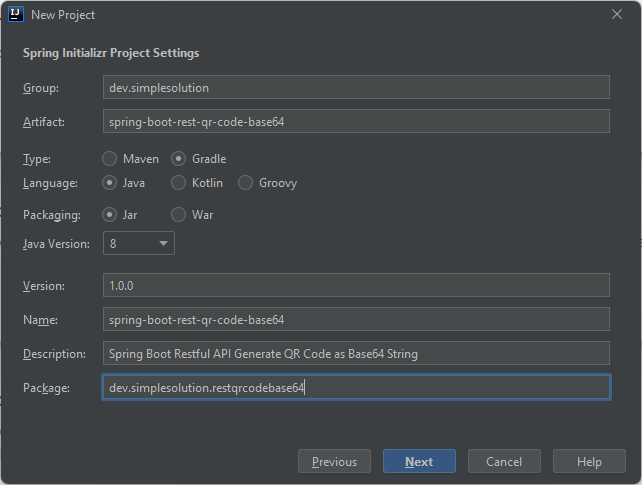Select Maven project type
642x485 pixels.
pyautogui.click(x=110, y=159)
